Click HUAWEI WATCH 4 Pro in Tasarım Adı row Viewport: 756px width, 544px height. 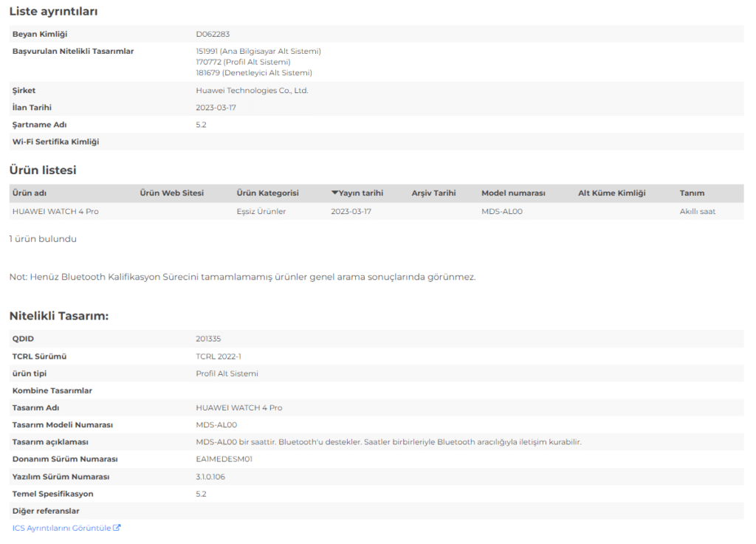(239, 407)
